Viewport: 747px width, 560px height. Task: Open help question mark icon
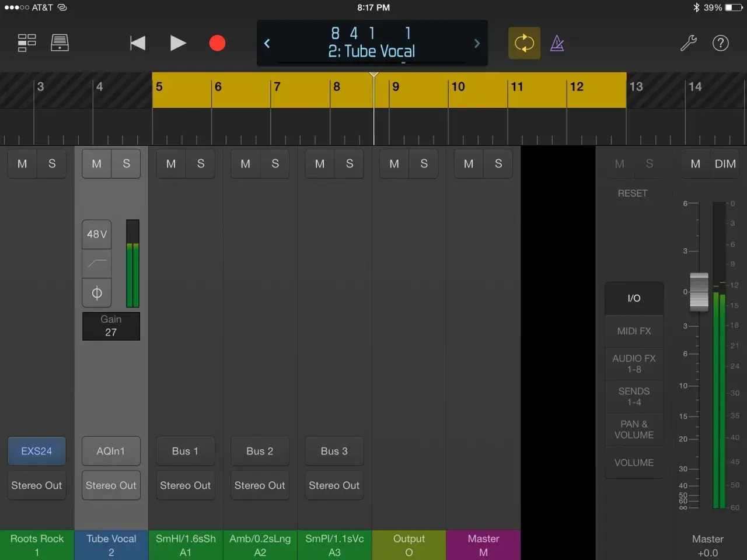721,43
